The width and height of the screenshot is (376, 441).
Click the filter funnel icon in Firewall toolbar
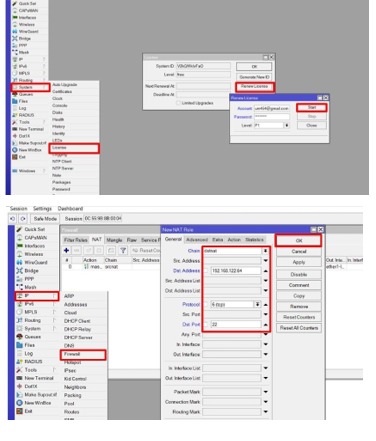[123, 250]
